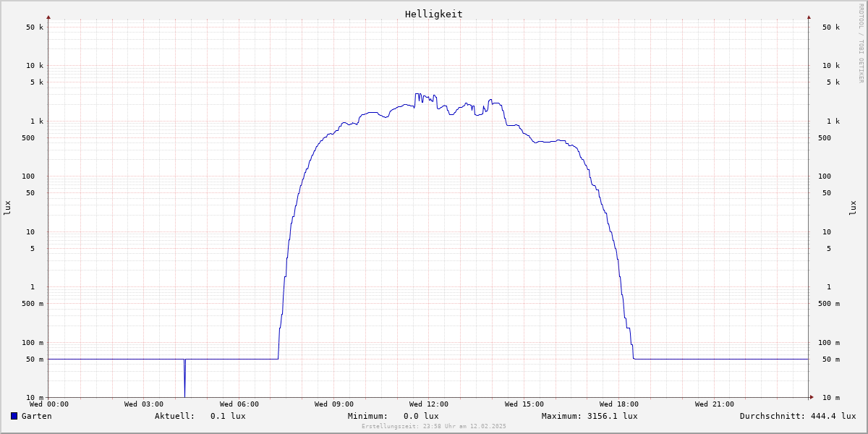Click the Wed 18:00 time axis label
This screenshot has height=434, width=868.
tap(619, 404)
